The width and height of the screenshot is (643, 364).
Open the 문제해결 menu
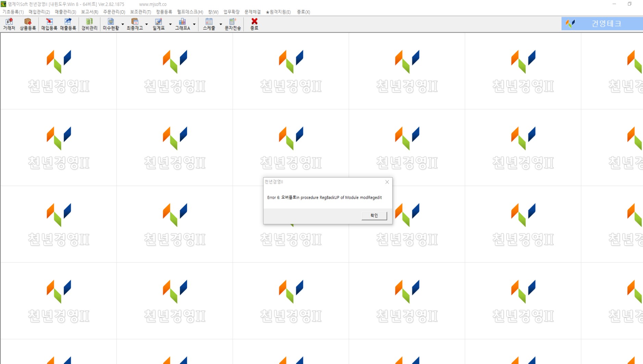coord(252,12)
